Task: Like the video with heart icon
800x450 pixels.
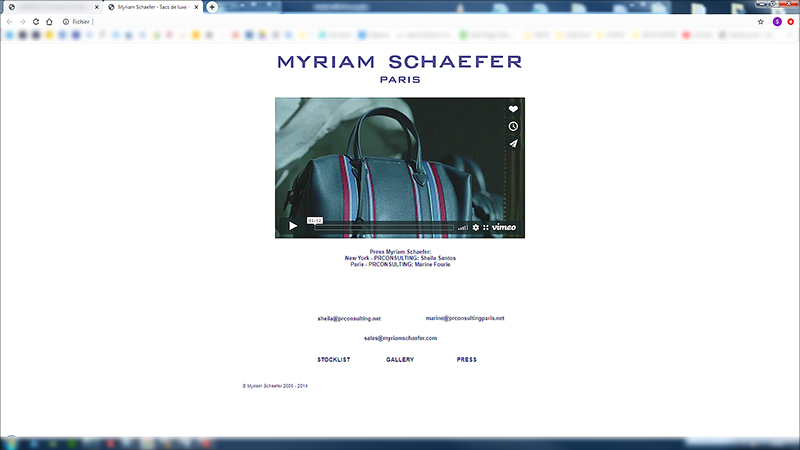Action: (x=513, y=109)
